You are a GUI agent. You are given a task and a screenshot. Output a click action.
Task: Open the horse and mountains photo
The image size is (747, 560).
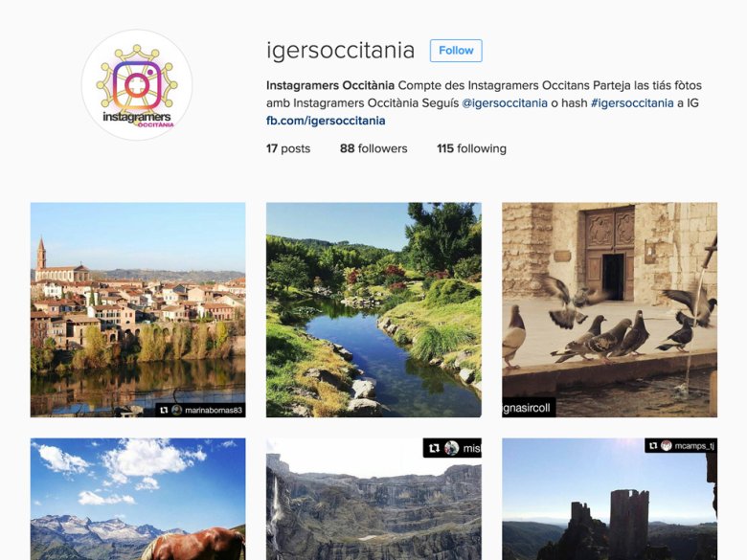click(138, 499)
